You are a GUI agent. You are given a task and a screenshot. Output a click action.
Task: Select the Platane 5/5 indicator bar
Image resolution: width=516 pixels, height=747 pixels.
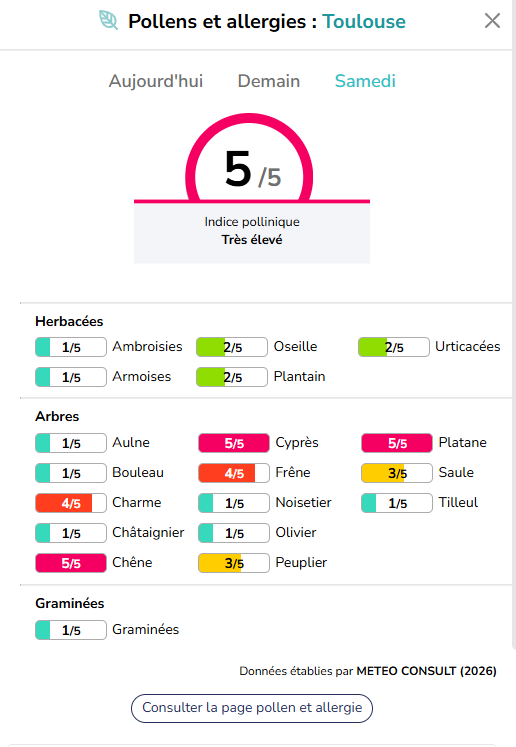pos(397,443)
